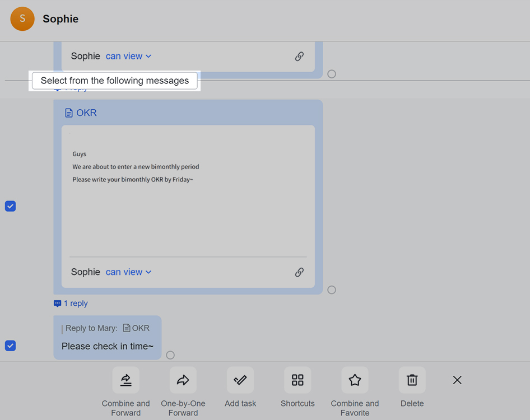Expand "can view" dropdown in the top card
Screen dimensions: 530x420
128,56
